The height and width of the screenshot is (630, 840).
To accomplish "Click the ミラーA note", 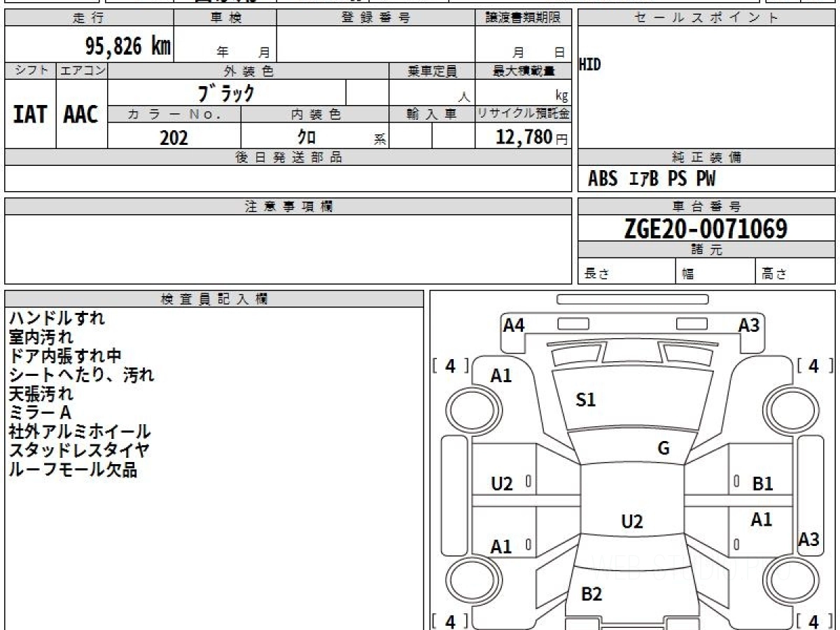I will [x=40, y=412].
